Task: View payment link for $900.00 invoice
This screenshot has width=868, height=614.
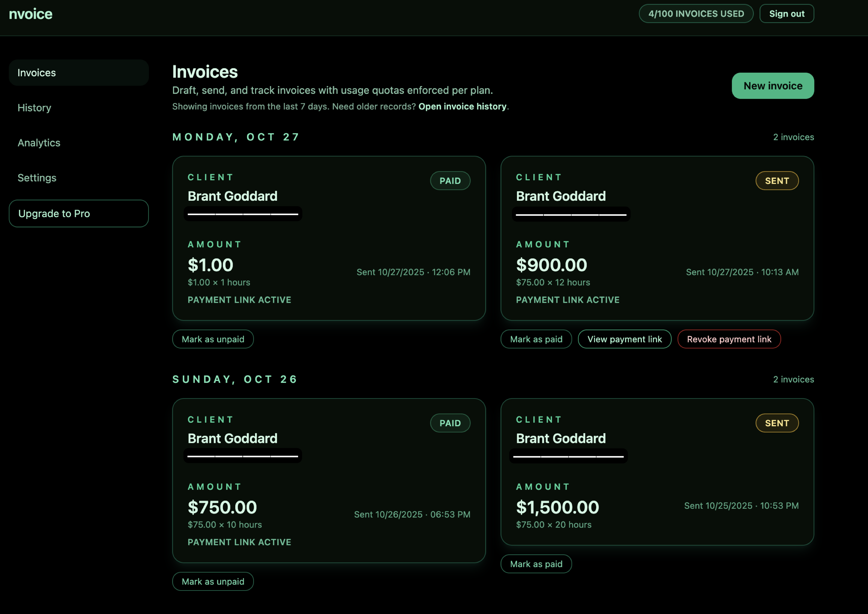Action: tap(624, 339)
